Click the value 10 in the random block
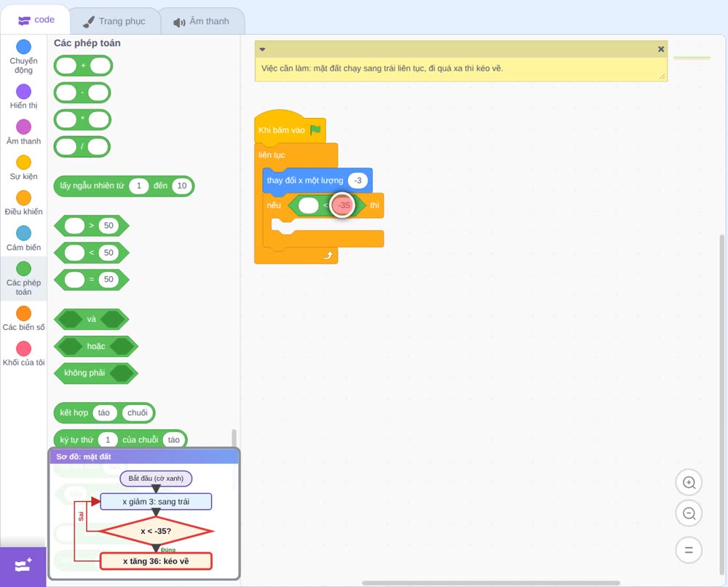The height and width of the screenshot is (587, 728). tap(181, 186)
